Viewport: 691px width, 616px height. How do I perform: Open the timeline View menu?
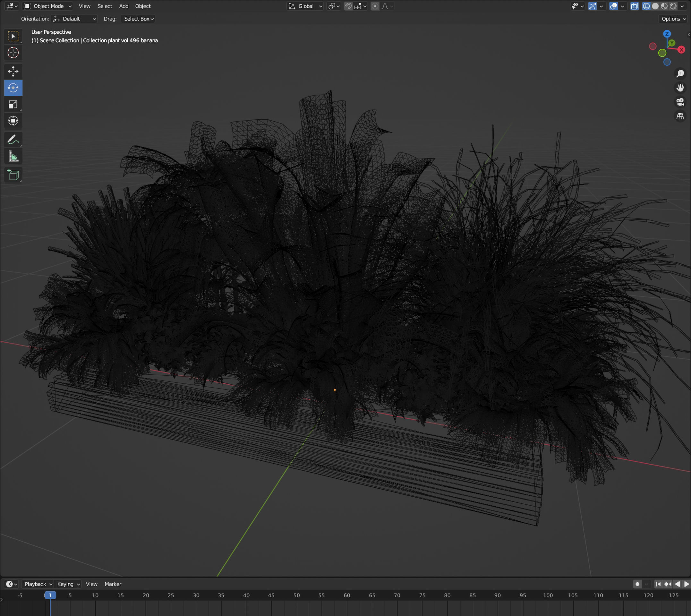[x=91, y=584]
